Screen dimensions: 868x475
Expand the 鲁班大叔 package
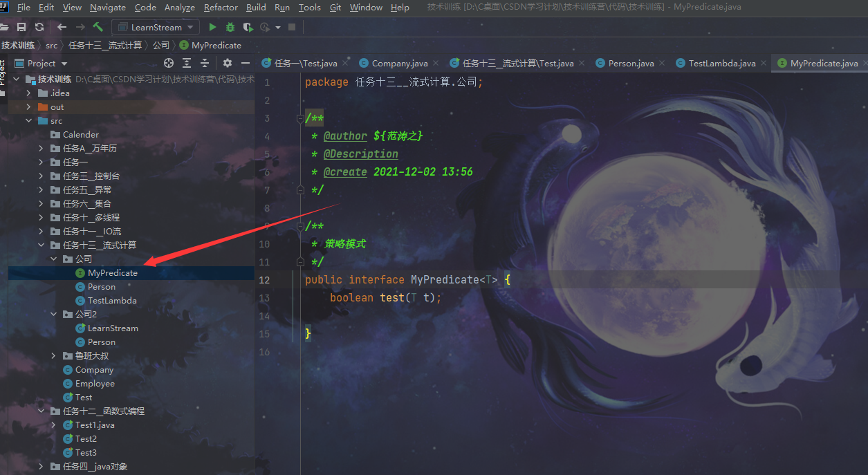coord(53,356)
